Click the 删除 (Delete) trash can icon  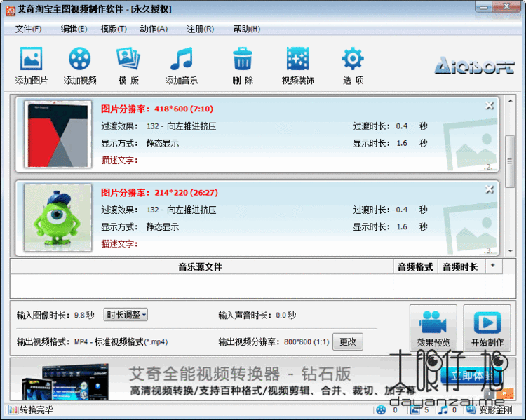[243, 59]
